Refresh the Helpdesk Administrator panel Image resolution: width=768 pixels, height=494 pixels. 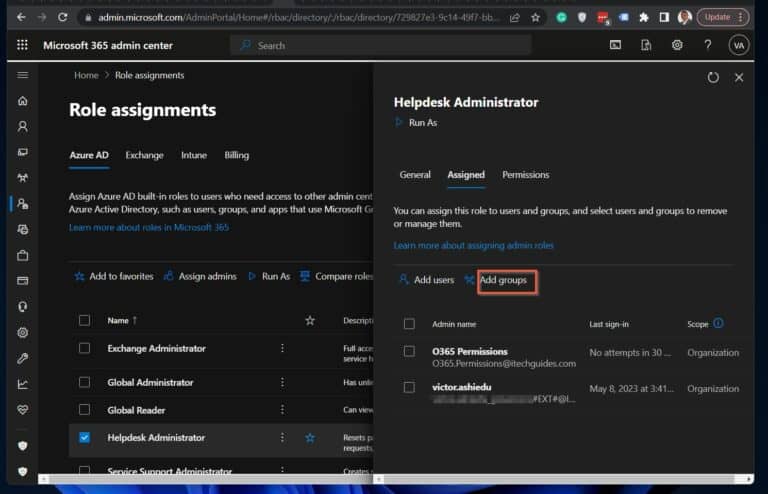click(713, 77)
